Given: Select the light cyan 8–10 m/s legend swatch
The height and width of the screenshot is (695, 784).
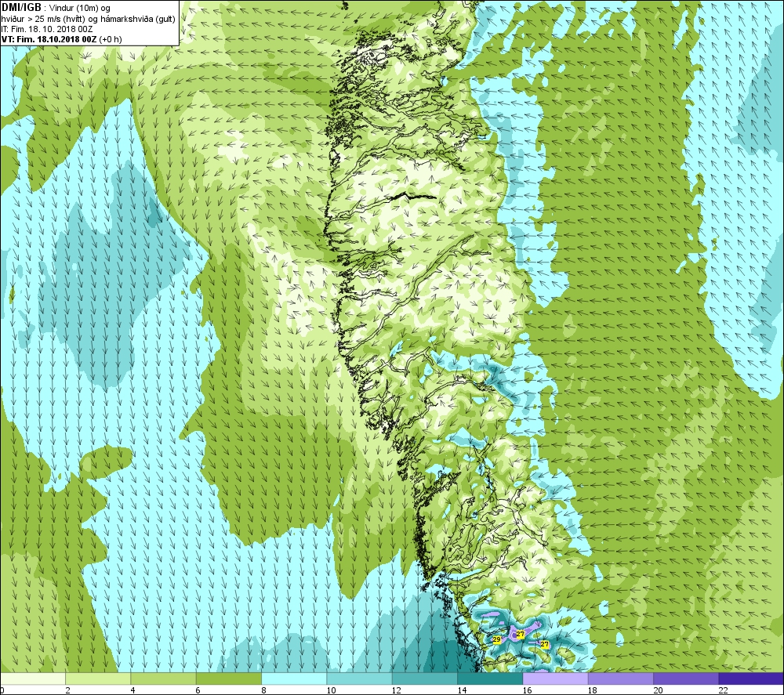Looking at the screenshot, I should (x=294, y=679).
